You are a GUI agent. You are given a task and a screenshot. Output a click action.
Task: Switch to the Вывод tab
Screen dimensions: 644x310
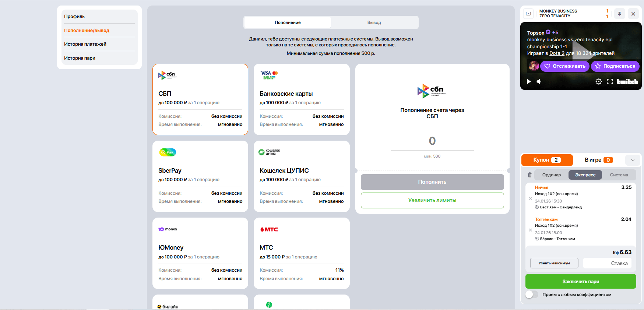tap(374, 22)
